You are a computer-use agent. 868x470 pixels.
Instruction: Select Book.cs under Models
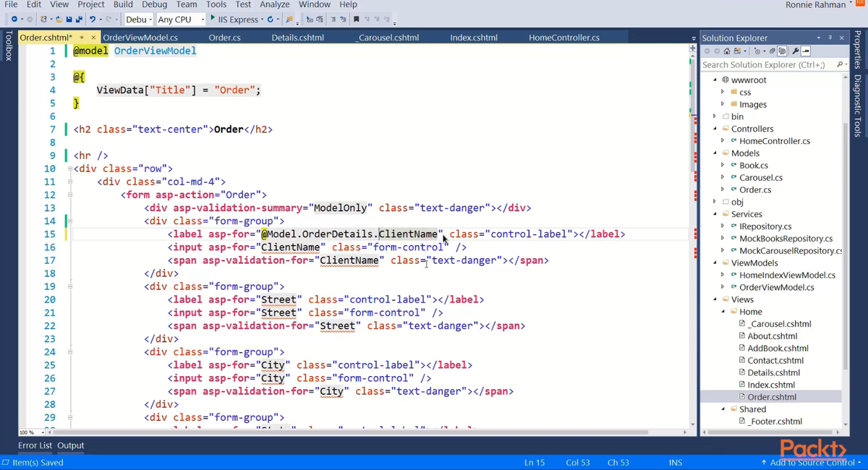point(754,165)
